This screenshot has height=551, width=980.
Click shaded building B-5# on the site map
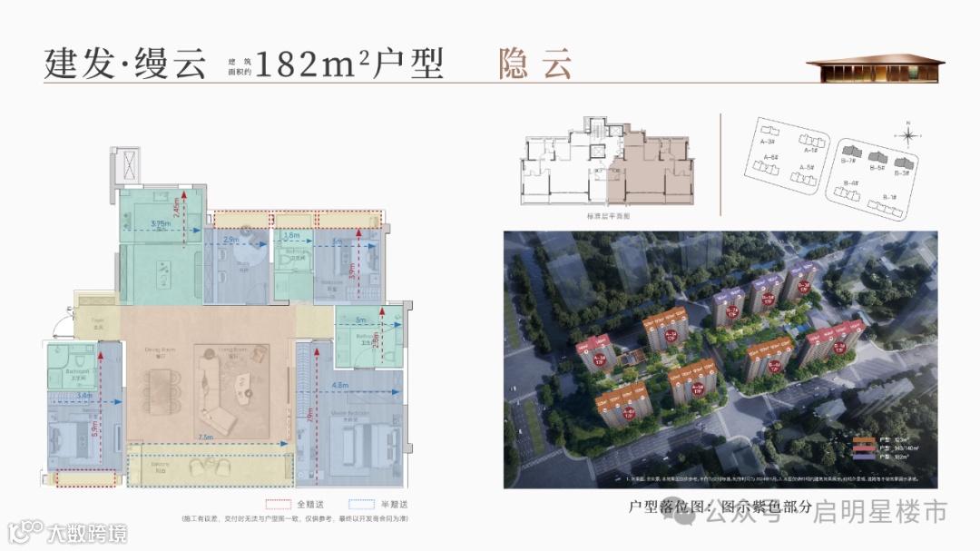pyautogui.click(x=877, y=157)
